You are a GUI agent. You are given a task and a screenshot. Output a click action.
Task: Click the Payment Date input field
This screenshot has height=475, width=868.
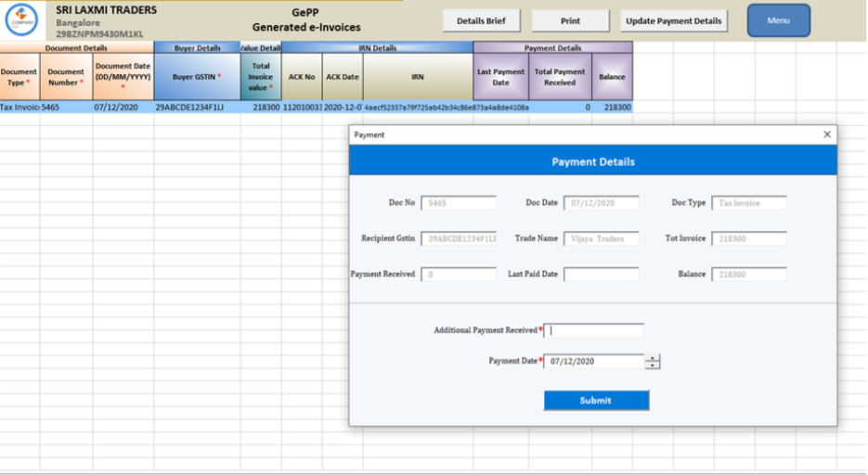tap(594, 361)
